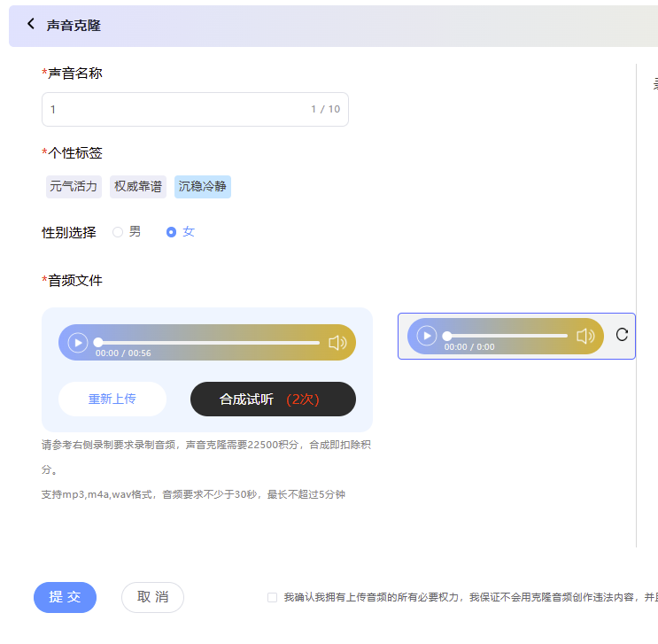This screenshot has height=644, width=658.
Task: Seek on the preview audio progress bar
Action: (507, 336)
